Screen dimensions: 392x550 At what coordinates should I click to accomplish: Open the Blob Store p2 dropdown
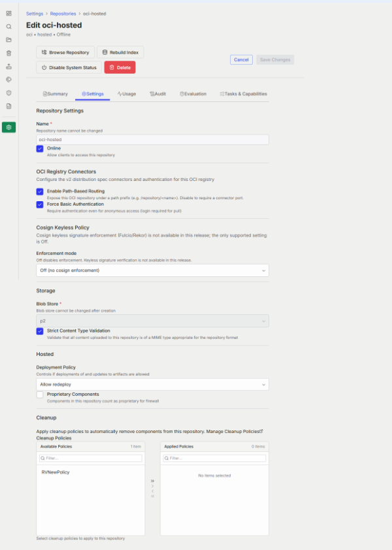(x=152, y=321)
